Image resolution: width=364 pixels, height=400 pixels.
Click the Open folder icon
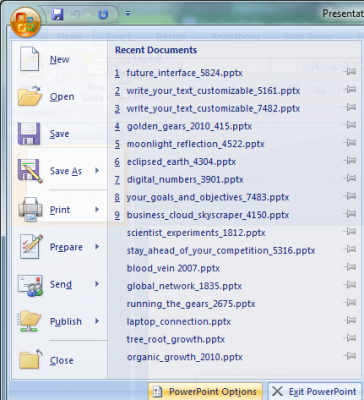coord(30,96)
